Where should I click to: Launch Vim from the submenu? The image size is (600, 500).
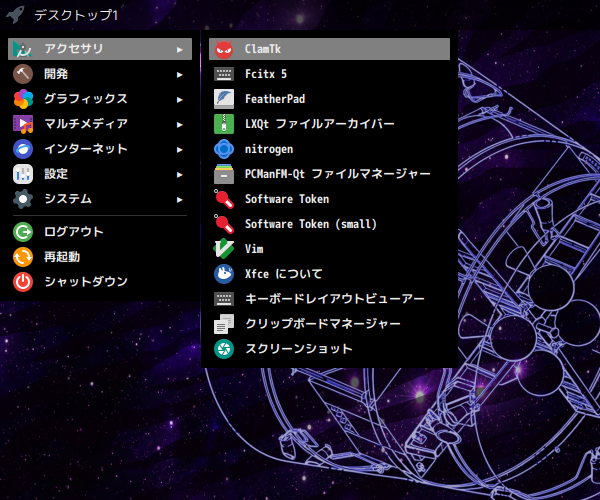pyautogui.click(x=329, y=249)
